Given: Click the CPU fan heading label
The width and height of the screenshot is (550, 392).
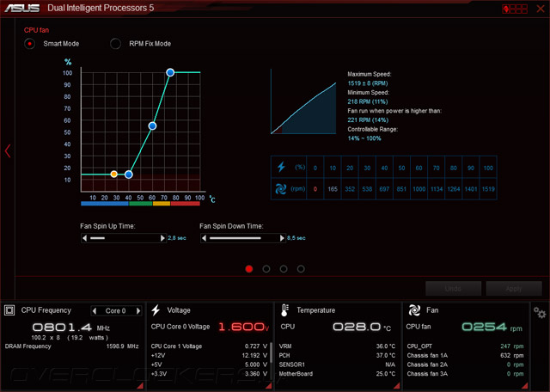Looking at the screenshot, I should (36, 30).
